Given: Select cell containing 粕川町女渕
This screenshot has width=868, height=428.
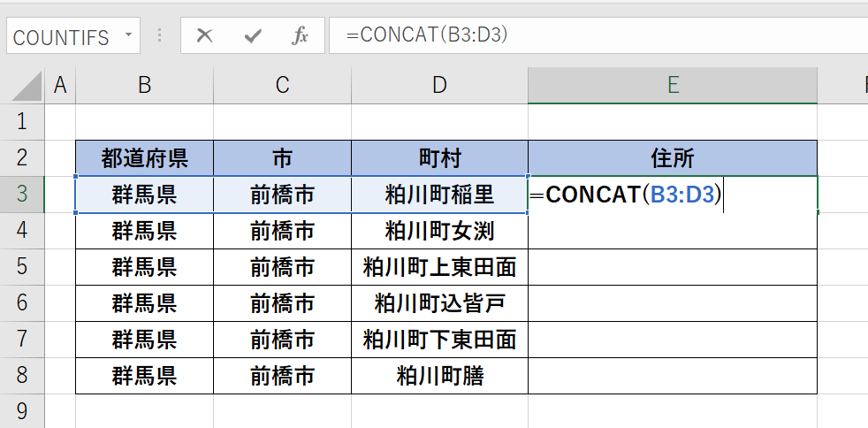Looking at the screenshot, I should click(x=439, y=231).
